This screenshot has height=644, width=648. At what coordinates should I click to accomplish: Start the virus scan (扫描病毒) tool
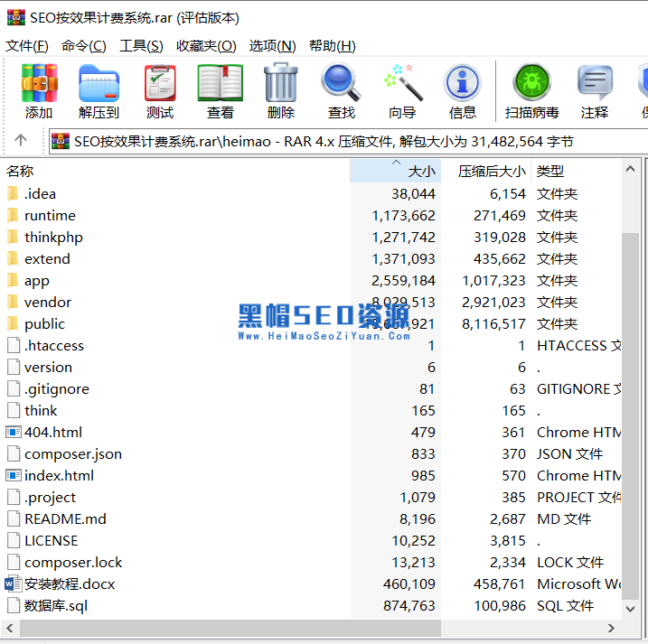532,91
